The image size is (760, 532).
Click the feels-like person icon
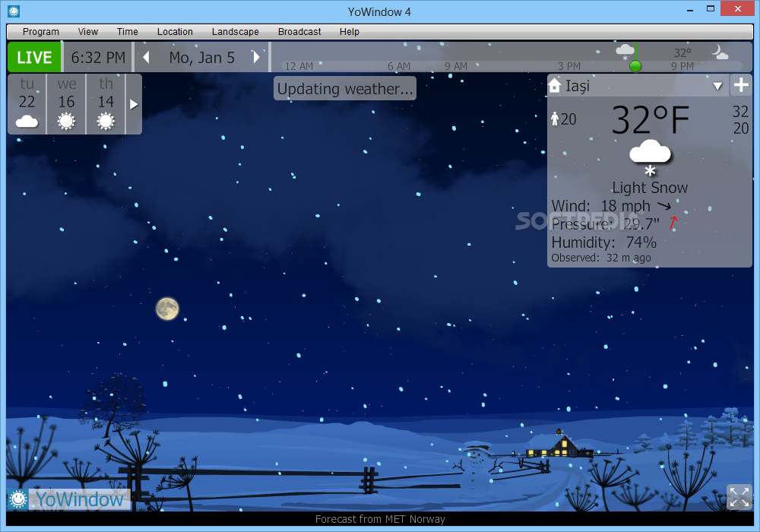click(x=555, y=119)
